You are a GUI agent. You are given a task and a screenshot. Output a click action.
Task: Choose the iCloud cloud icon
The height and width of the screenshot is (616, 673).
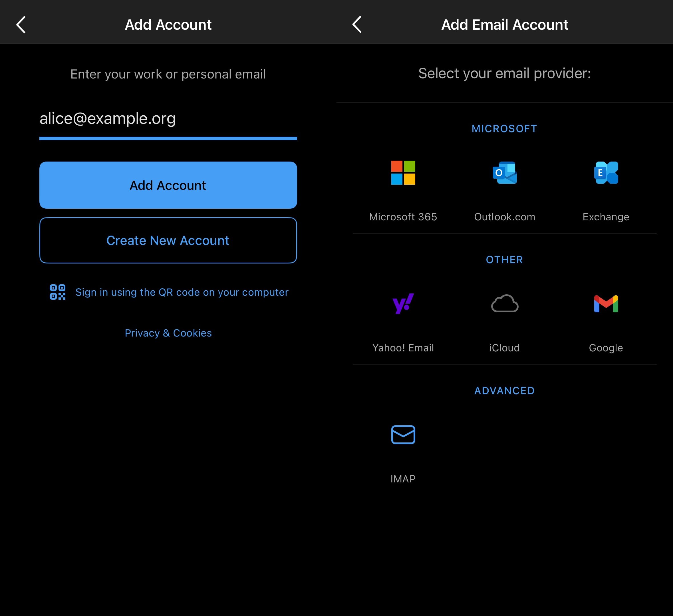(x=505, y=303)
